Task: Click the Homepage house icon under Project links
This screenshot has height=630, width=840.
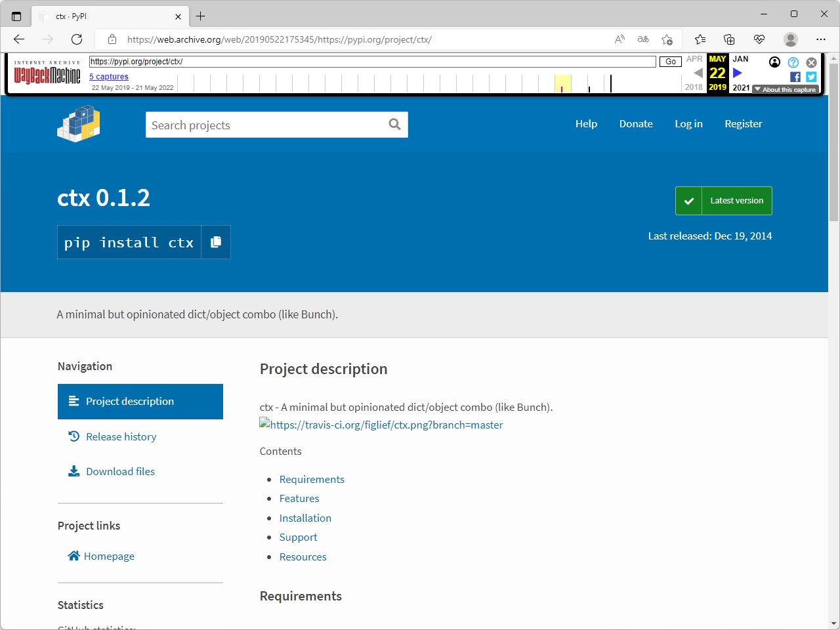Action: pyautogui.click(x=73, y=556)
